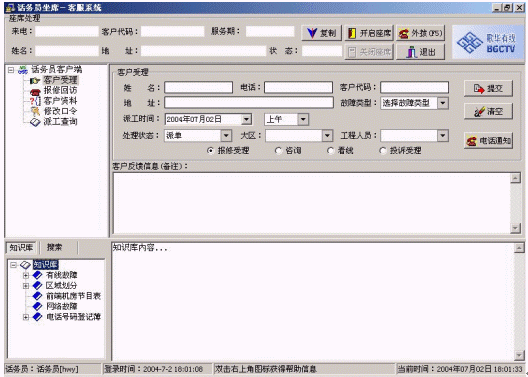This screenshot has width=528, height=377.
Task: Open 报修回访 telephone icon in tree
Action: point(35,91)
